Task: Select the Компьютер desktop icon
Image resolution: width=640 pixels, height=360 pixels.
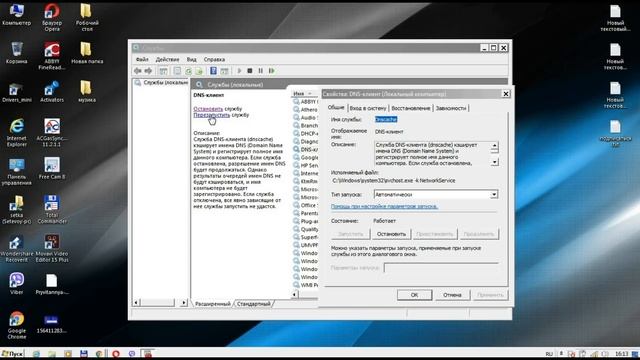Action: click(x=16, y=15)
